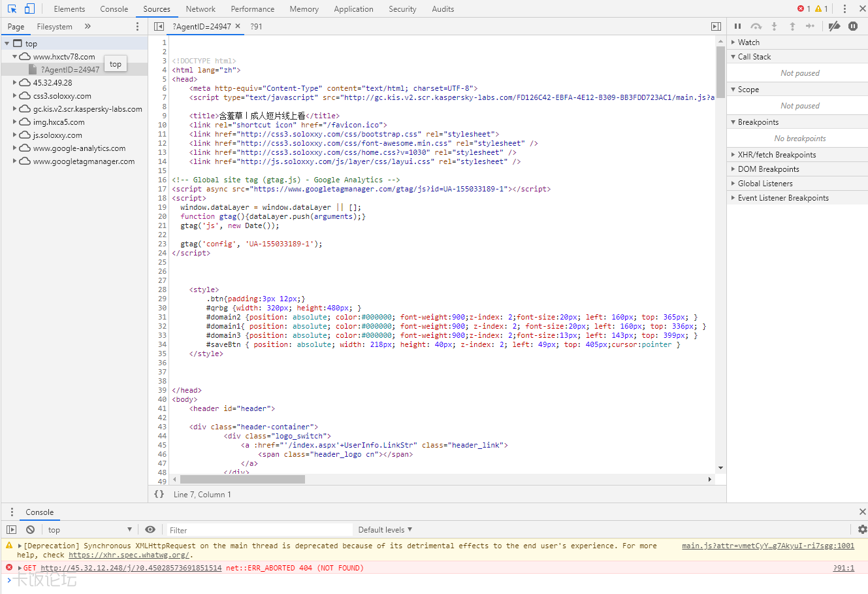Click the step over function icon

[756, 26]
